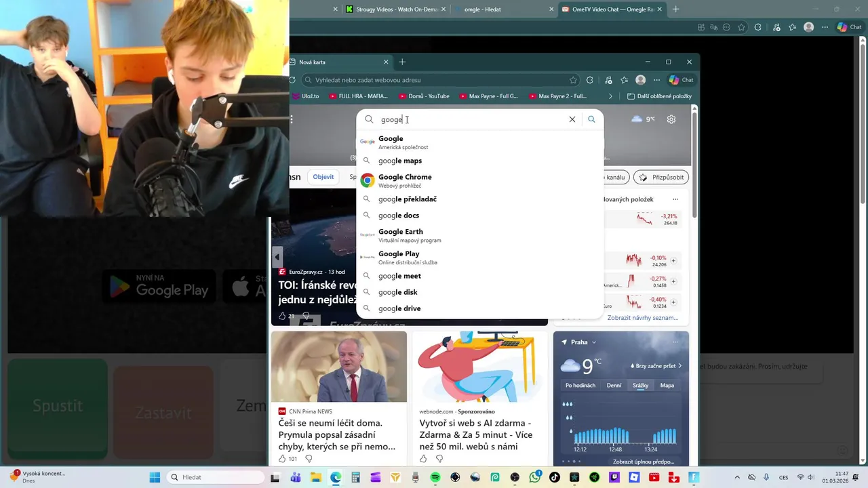
Task: Open TikTok from the taskbar
Action: coord(555,477)
